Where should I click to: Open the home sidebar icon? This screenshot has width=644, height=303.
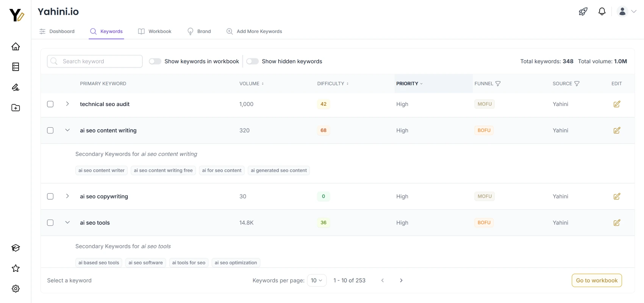point(16,47)
